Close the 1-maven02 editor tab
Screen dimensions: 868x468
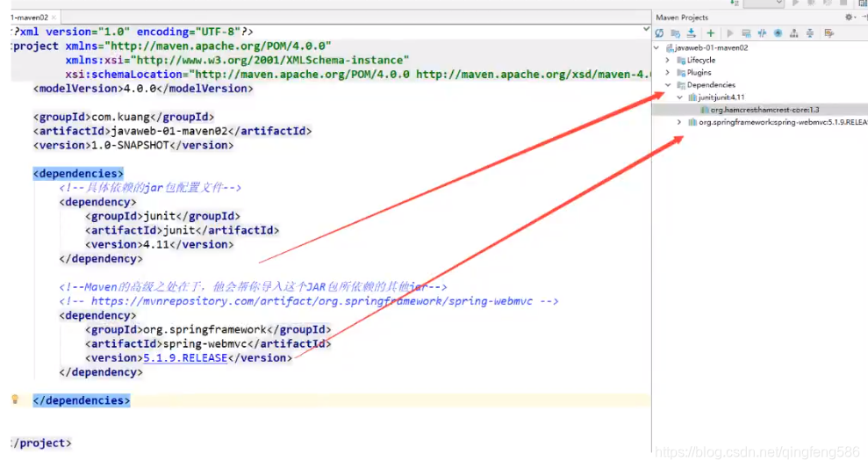click(54, 18)
